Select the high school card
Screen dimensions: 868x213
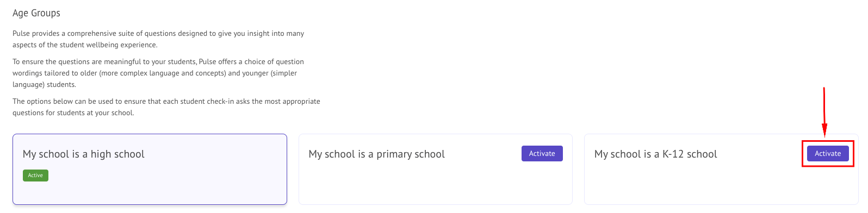click(x=150, y=169)
